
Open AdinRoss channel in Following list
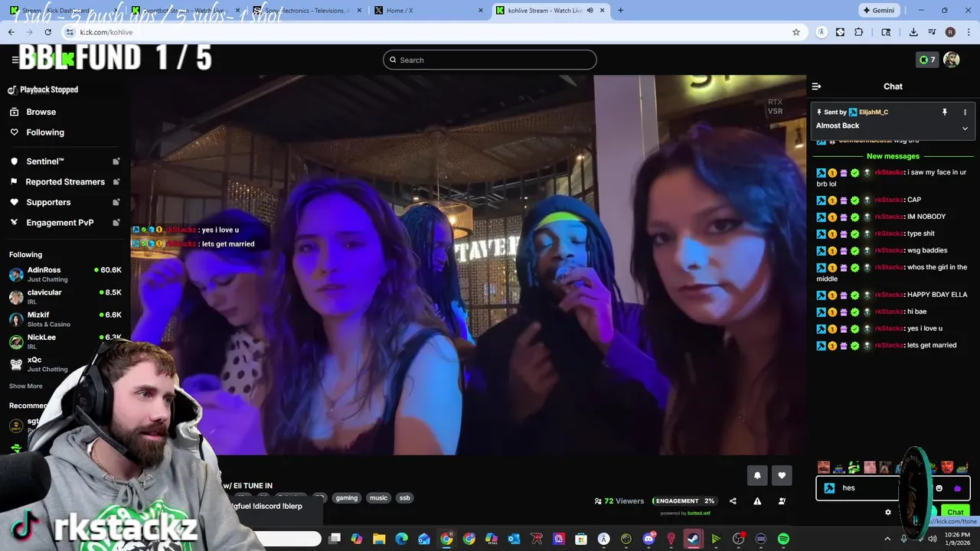coord(65,275)
